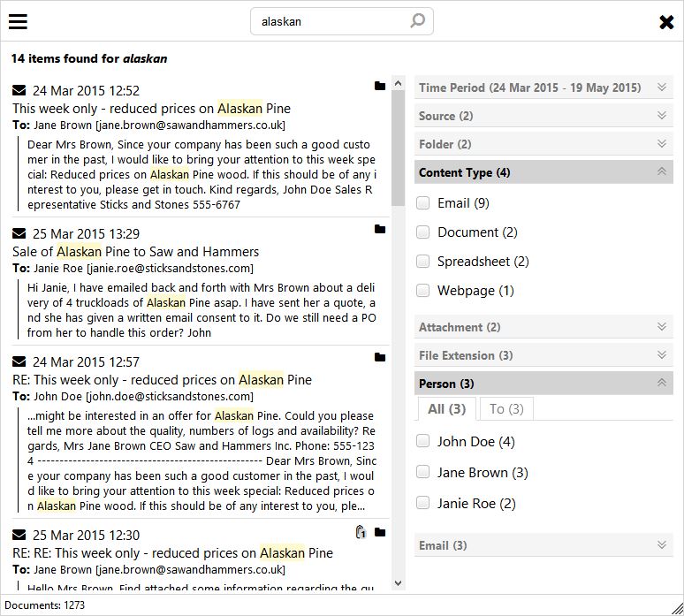Check the Document (2) filter
684x616 pixels.
coord(422,232)
